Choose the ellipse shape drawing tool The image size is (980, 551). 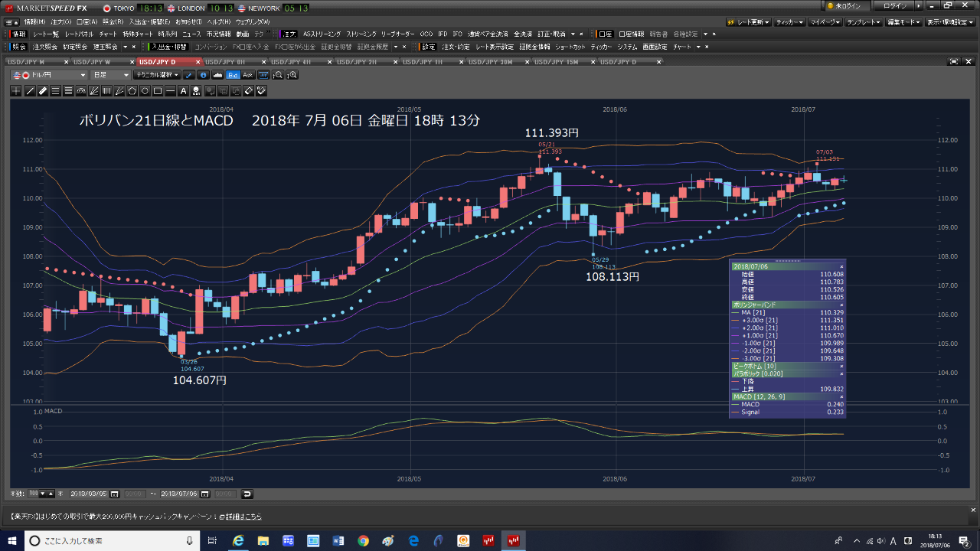tap(145, 91)
